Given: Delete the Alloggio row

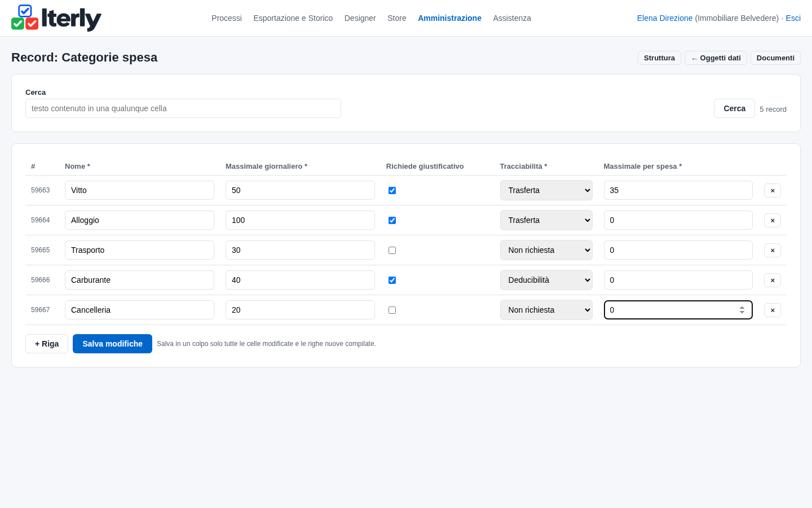Looking at the screenshot, I should click(x=772, y=220).
